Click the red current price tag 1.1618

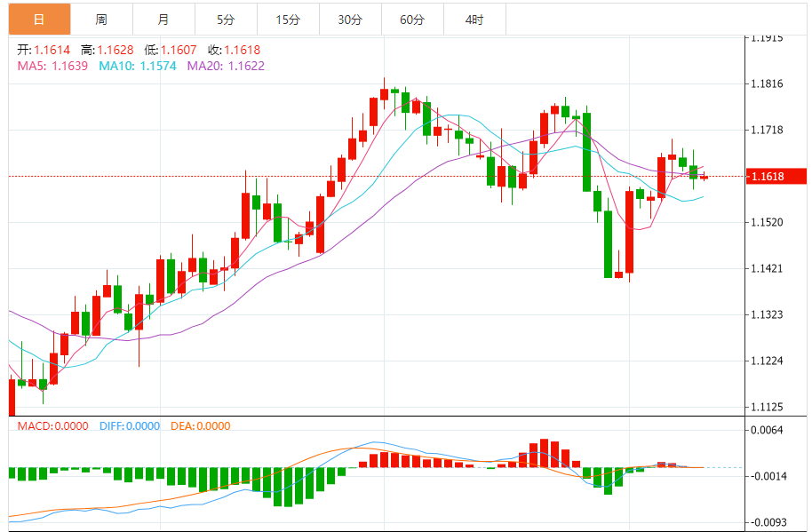click(x=776, y=177)
